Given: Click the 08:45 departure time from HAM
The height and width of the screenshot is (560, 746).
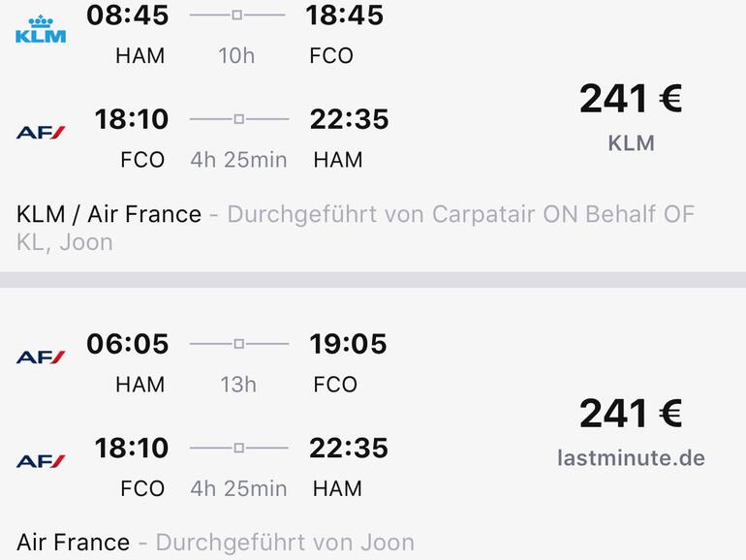Looking at the screenshot, I should click(x=127, y=16).
